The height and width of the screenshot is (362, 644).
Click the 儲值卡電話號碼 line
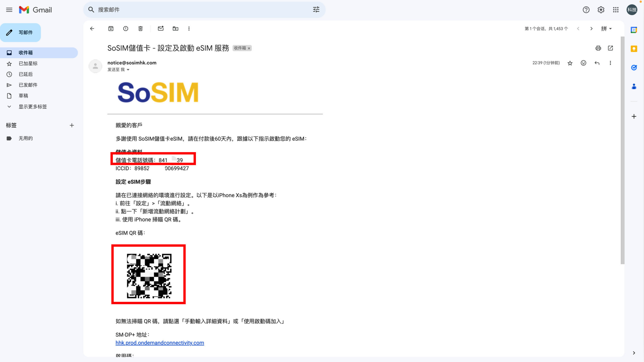(x=149, y=160)
